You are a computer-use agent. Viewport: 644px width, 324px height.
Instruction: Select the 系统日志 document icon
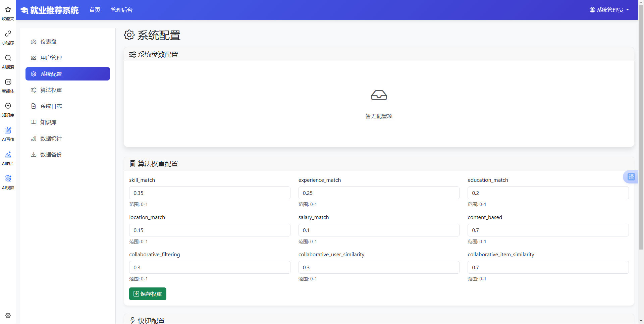(x=33, y=106)
